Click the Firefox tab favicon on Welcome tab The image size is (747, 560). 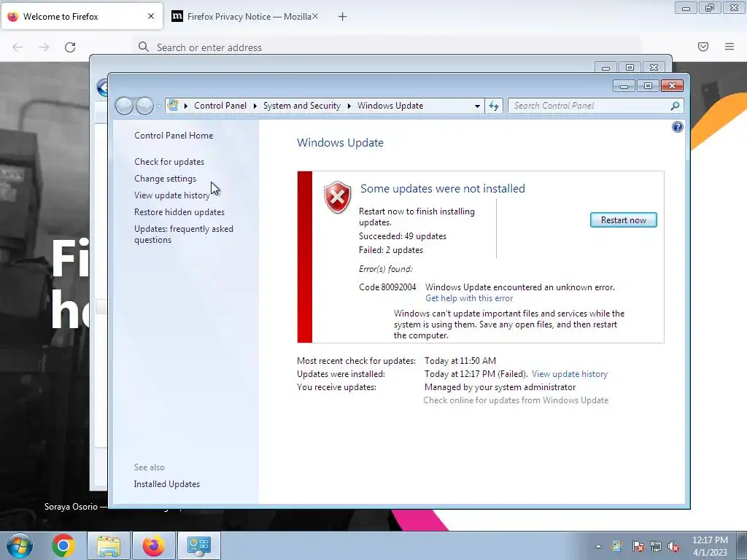pos(13,16)
